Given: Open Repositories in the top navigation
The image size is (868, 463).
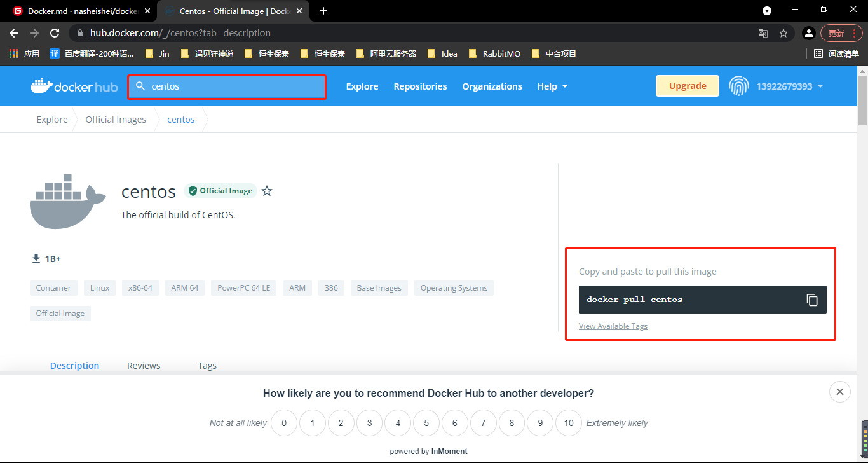Looking at the screenshot, I should (420, 86).
